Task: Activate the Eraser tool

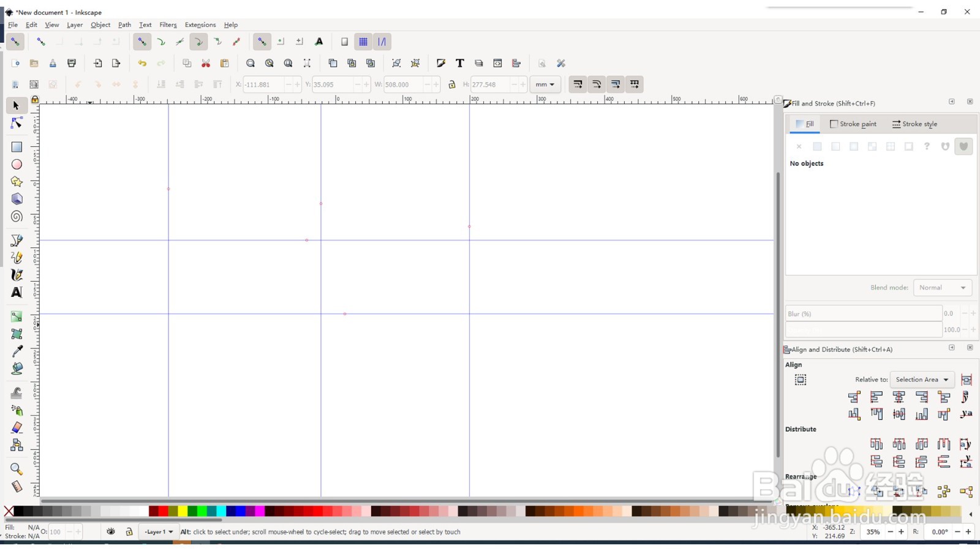Action: click(17, 427)
